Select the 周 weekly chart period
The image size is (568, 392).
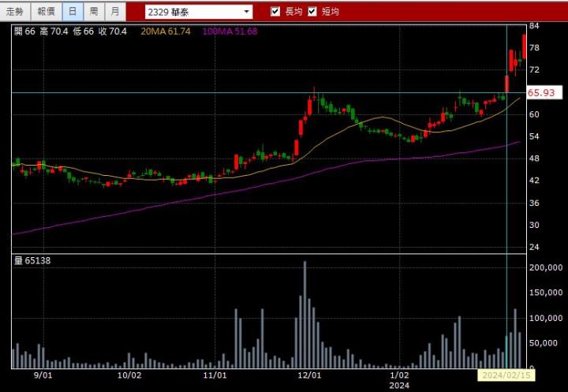coord(94,12)
